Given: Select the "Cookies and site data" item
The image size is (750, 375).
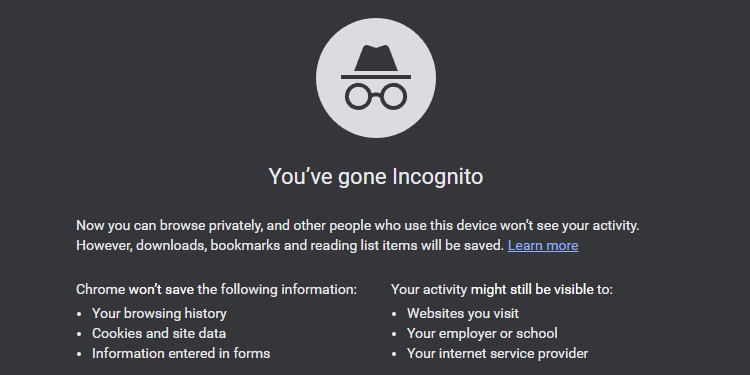Looking at the screenshot, I should tap(159, 333).
